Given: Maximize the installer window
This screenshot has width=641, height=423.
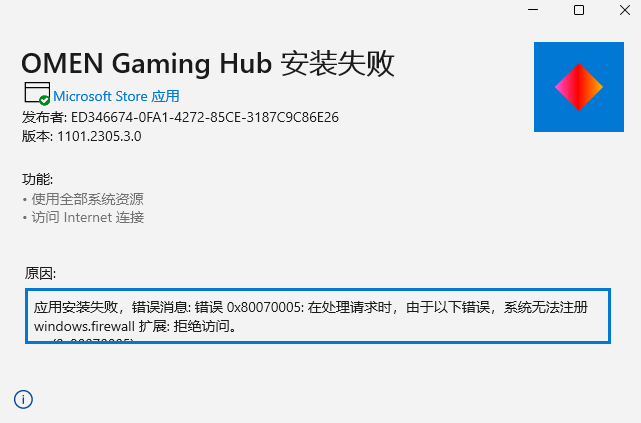Looking at the screenshot, I should [x=579, y=10].
